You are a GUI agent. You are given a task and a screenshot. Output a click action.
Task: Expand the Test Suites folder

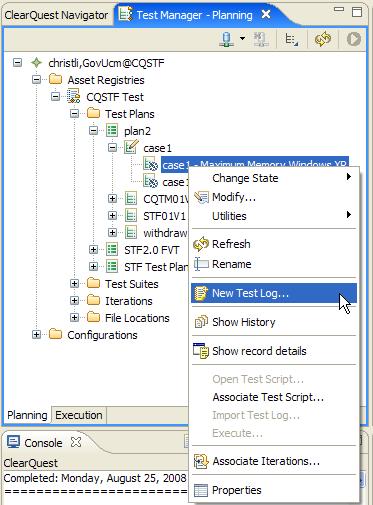pos(74,284)
